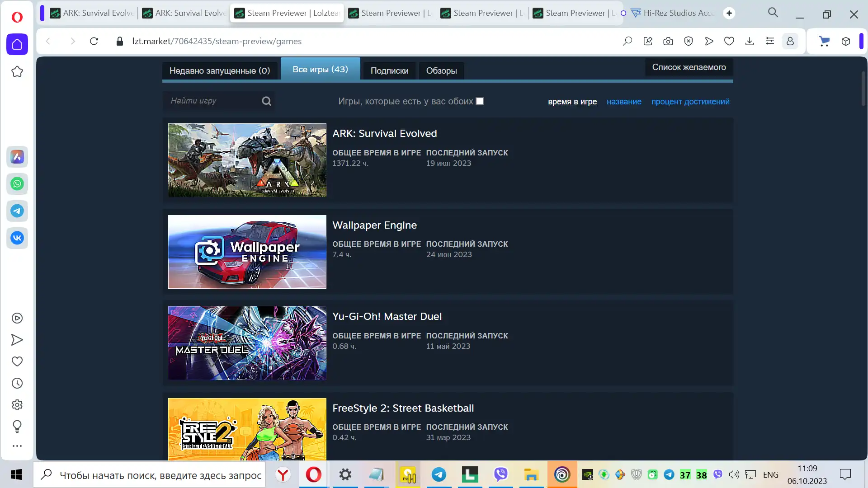
Task: Open extensions cube icon
Action: point(846,41)
